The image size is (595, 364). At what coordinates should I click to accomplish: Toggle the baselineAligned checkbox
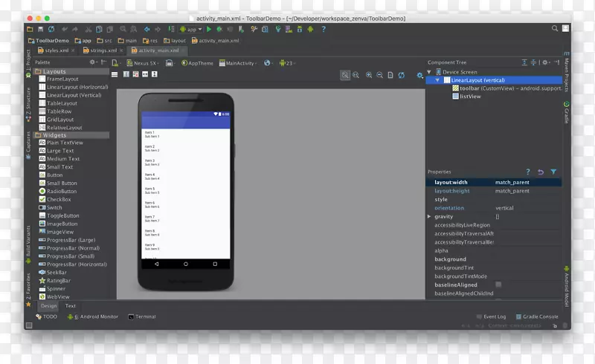coord(498,285)
